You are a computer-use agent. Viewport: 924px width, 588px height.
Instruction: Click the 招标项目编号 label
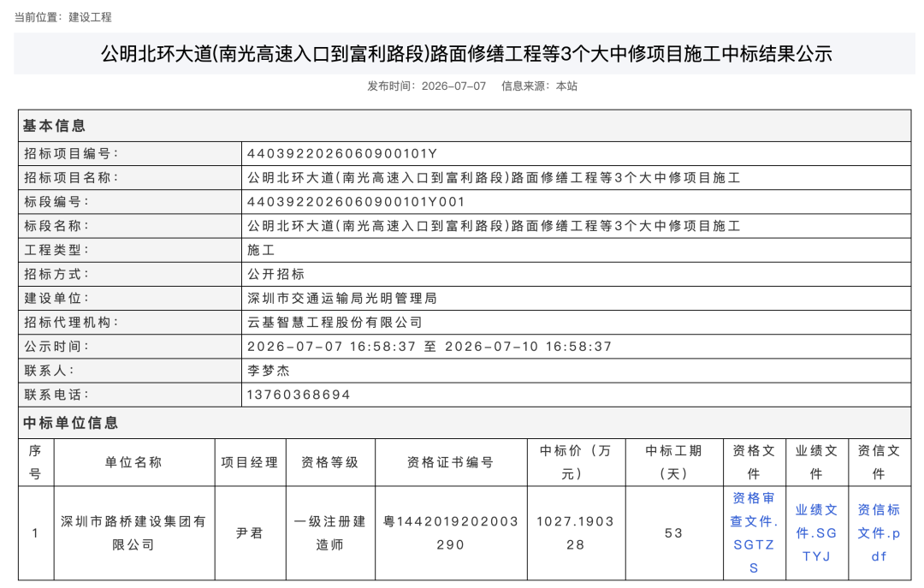pos(71,154)
